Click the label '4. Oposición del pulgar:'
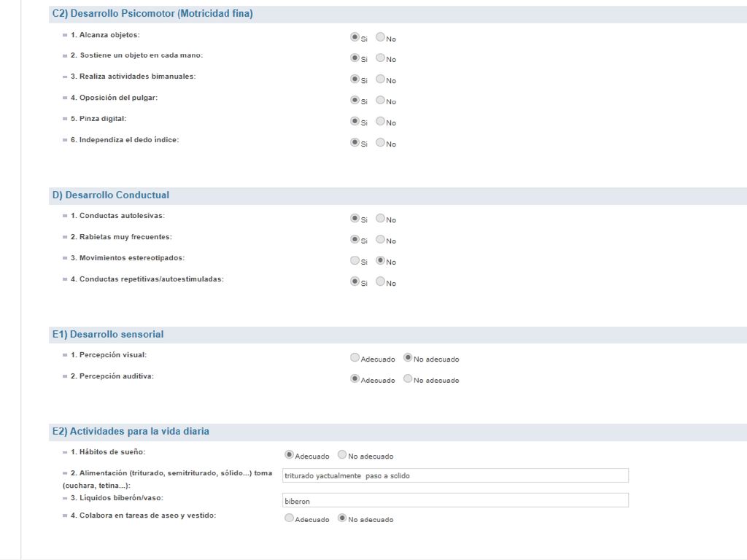Screen dimensions: 747x560 click(115, 98)
